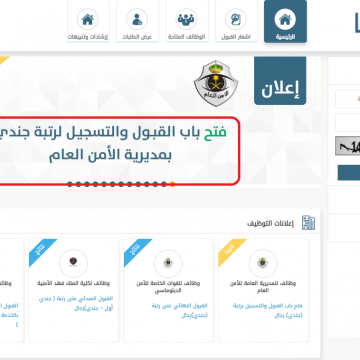Open the عرض الطلبات view applications icon
Screen dimensions: 360x360
tap(137, 21)
